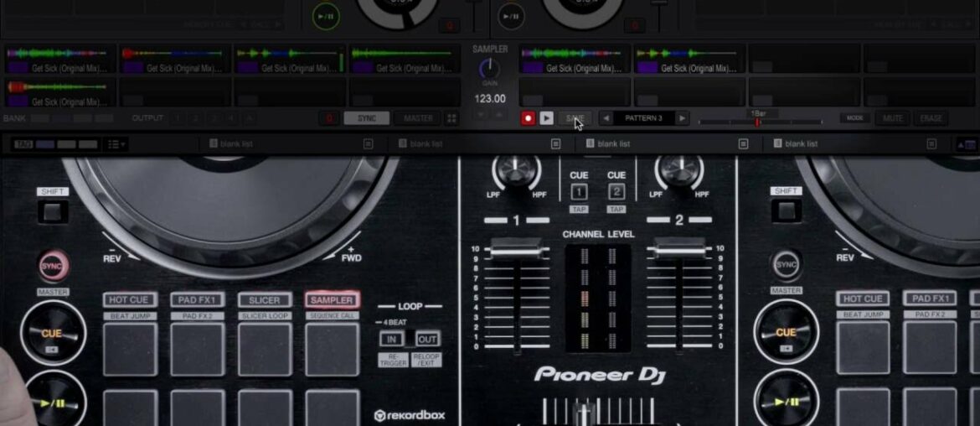
Task: Open the sampler grid view icon
Action: pos(451,118)
